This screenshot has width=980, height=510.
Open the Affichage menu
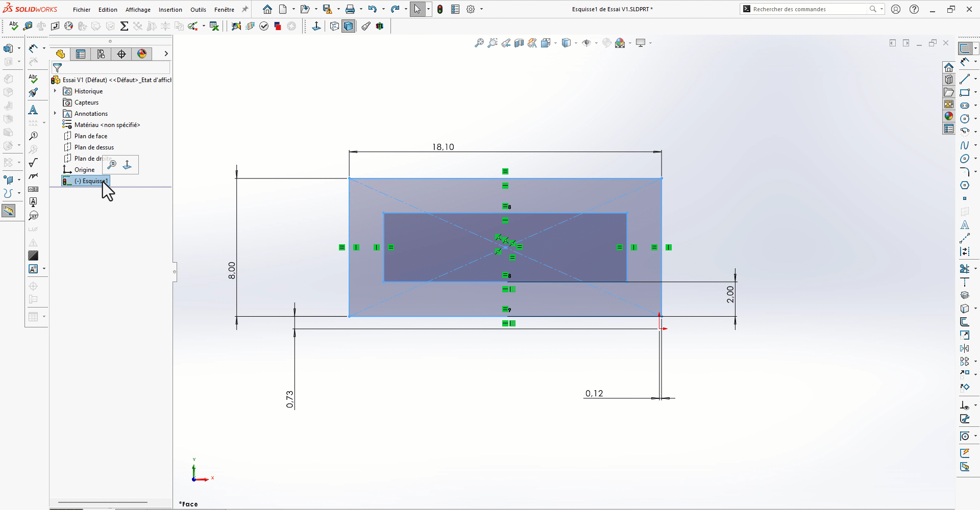pyautogui.click(x=138, y=10)
